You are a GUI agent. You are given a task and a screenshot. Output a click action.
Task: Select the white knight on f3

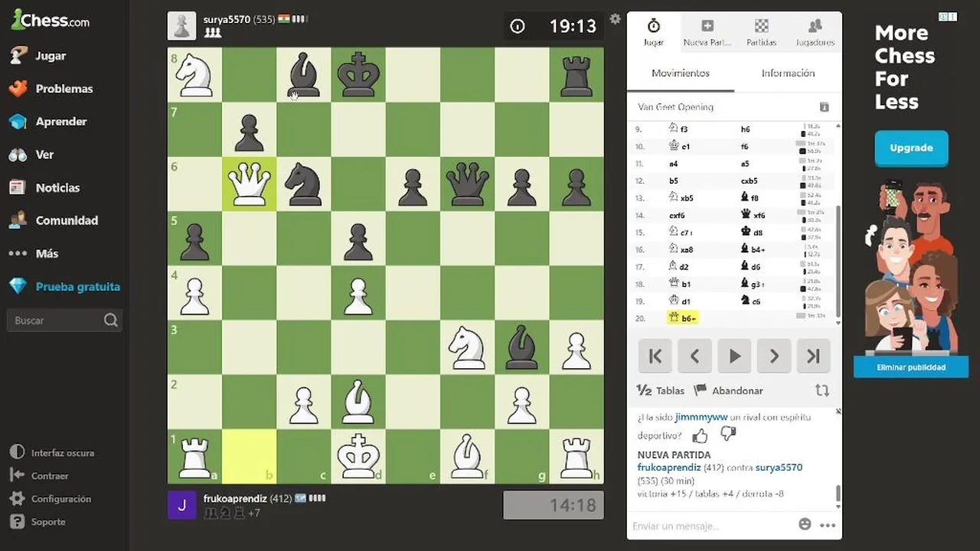(x=467, y=347)
